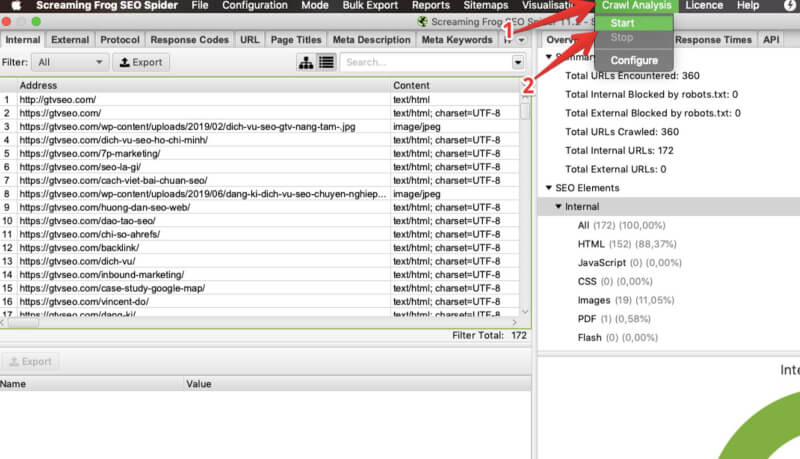Select the External tab

pyautogui.click(x=70, y=40)
